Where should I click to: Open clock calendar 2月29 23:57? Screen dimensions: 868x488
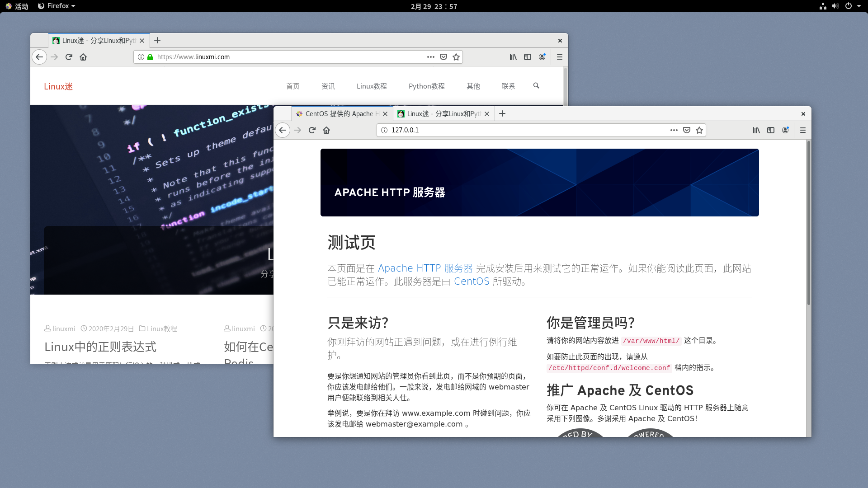tap(434, 6)
